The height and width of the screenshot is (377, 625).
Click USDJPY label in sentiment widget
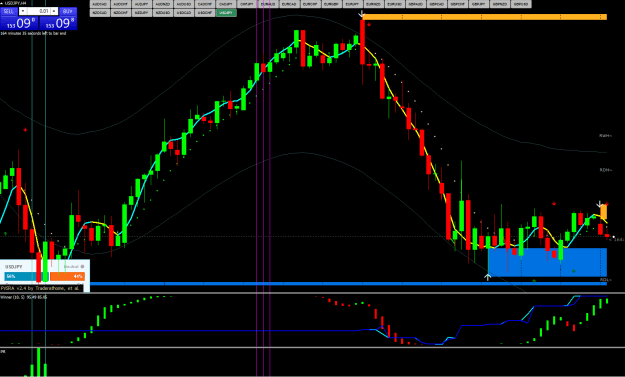pos(14,267)
